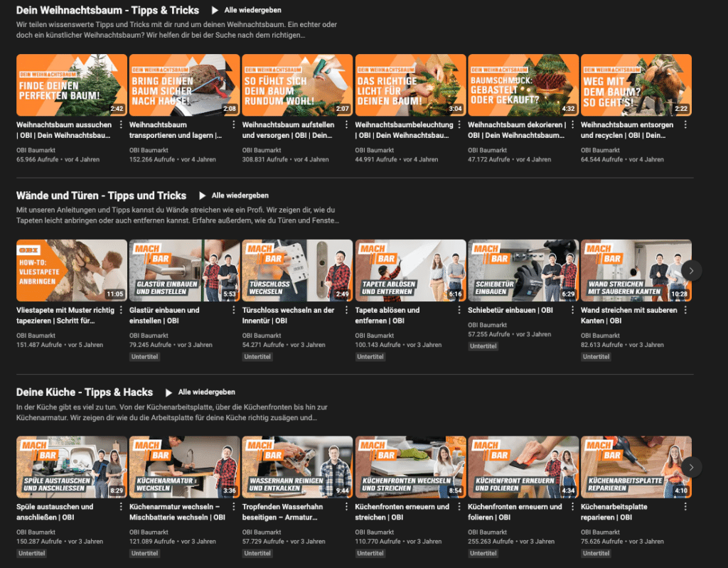The height and width of the screenshot is (568, 728).
Task: Click thumbnail Baumschmuck gebastelt oder gekauft
Action: (523, 85)
